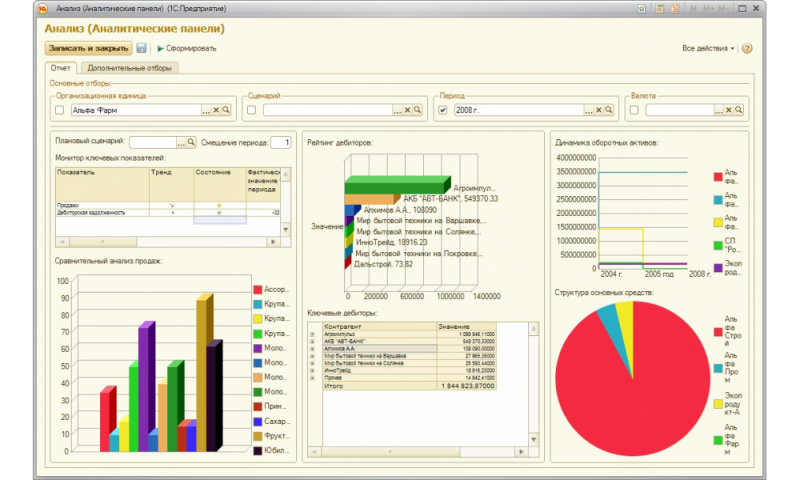Uncheck the Период filter checkbox

443,110
